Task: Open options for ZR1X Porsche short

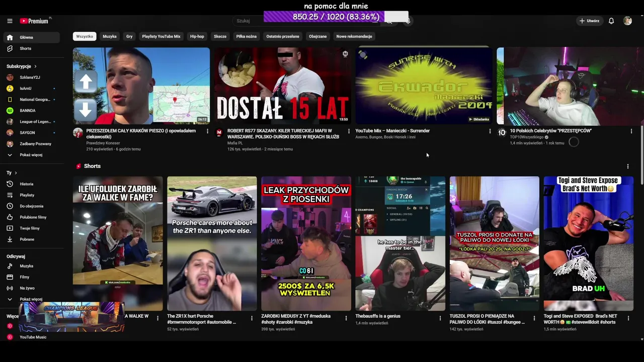Action: click(252, 318)
